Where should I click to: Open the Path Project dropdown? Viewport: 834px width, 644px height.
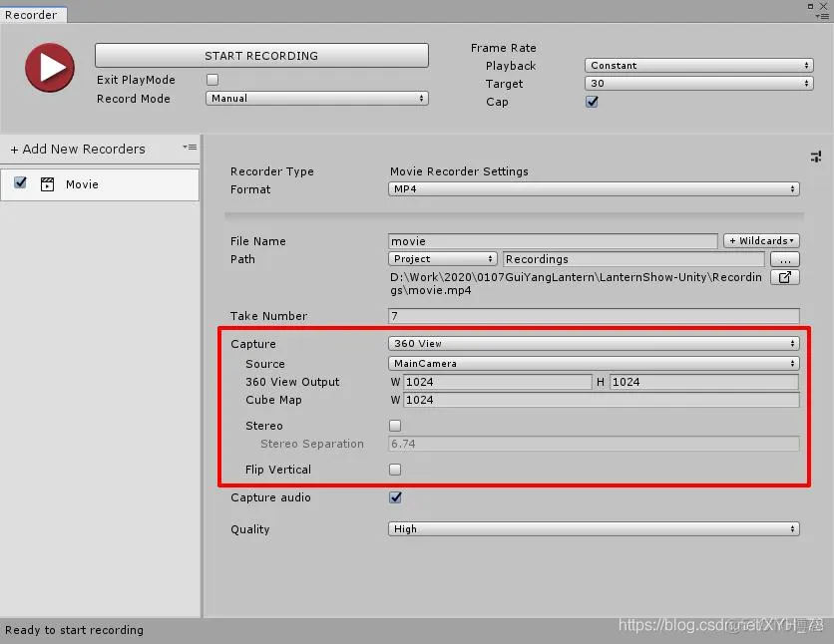coord(443,259)
